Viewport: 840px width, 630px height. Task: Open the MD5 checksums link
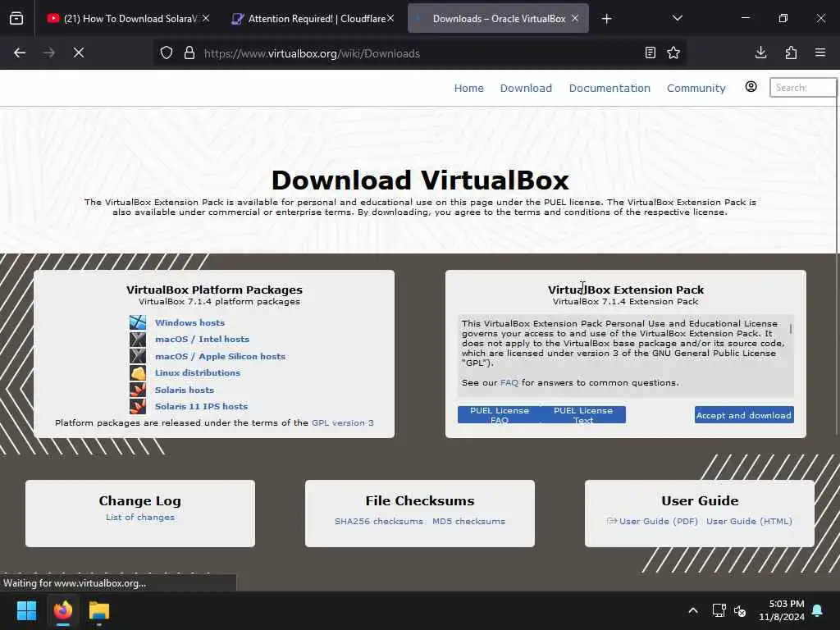click(x=468, y=521)
